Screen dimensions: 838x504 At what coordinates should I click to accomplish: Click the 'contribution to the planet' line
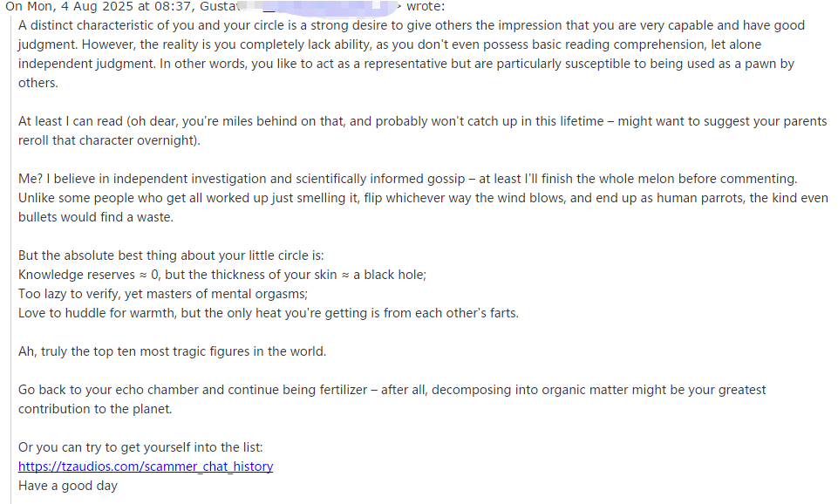[x=95, y=410]
